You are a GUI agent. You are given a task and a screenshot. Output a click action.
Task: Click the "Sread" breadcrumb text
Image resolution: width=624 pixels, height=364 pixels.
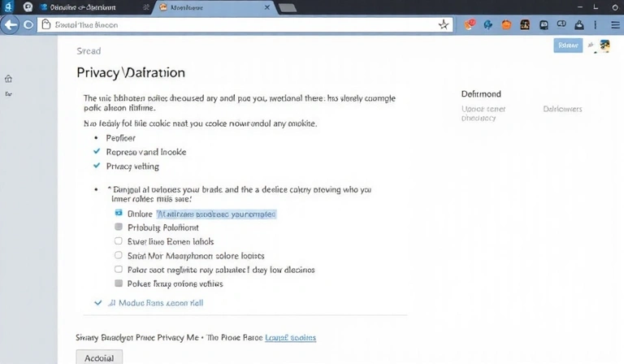pos(89,51)
